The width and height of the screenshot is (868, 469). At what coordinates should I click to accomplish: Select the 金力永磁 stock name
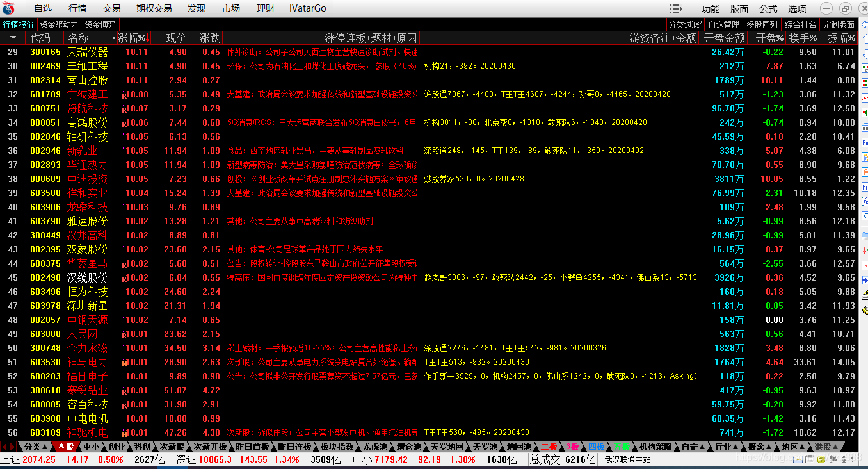click(x=88, y=348)
